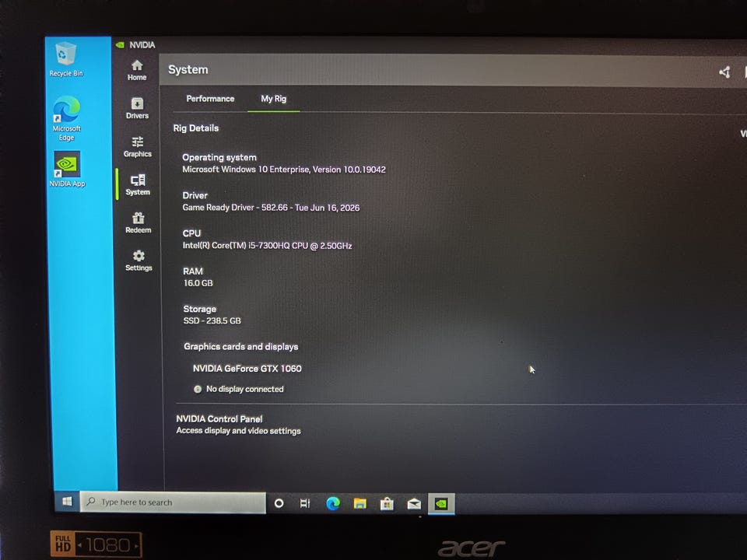Click the Intel Core i5-7300HQ CPU text
Image resolution: width=747 pixels, height=560 pixels.
(x=267, y=245)
